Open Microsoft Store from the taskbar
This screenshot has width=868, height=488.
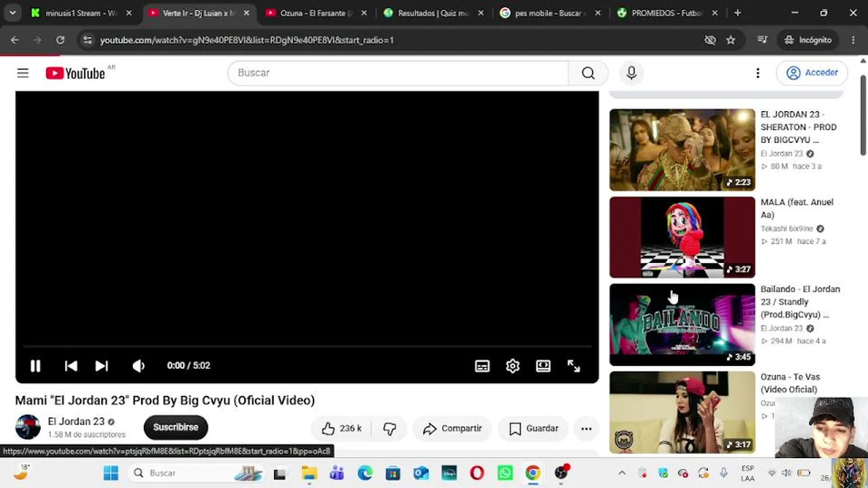point(393,473)
